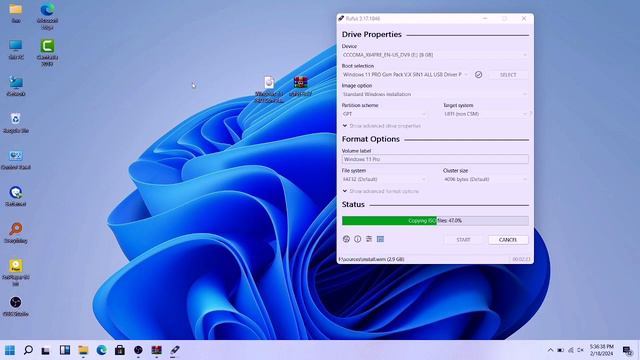Viewport: 640px width, 360px height.
Task: Close the Rufus window
Action: [524, 18]
